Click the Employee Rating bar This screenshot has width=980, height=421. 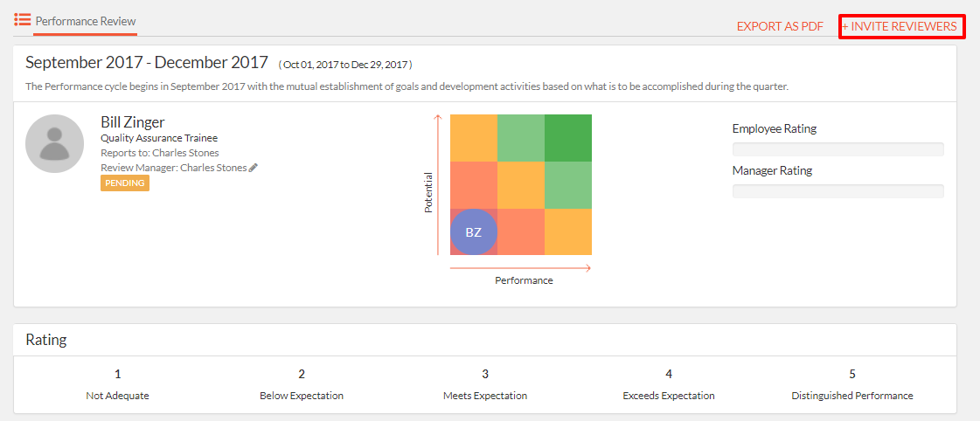click(838, 149)
